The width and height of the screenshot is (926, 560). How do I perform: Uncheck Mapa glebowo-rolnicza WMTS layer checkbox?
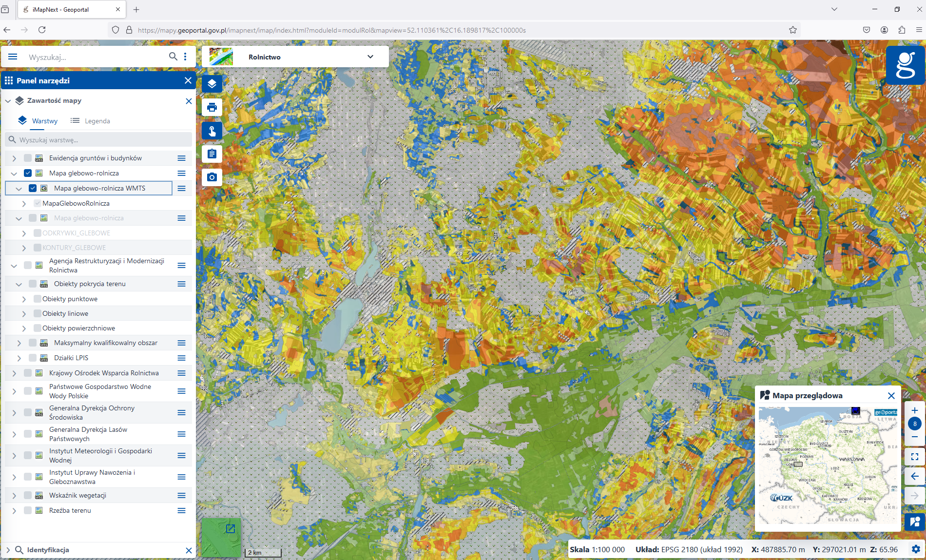point(33,188)
